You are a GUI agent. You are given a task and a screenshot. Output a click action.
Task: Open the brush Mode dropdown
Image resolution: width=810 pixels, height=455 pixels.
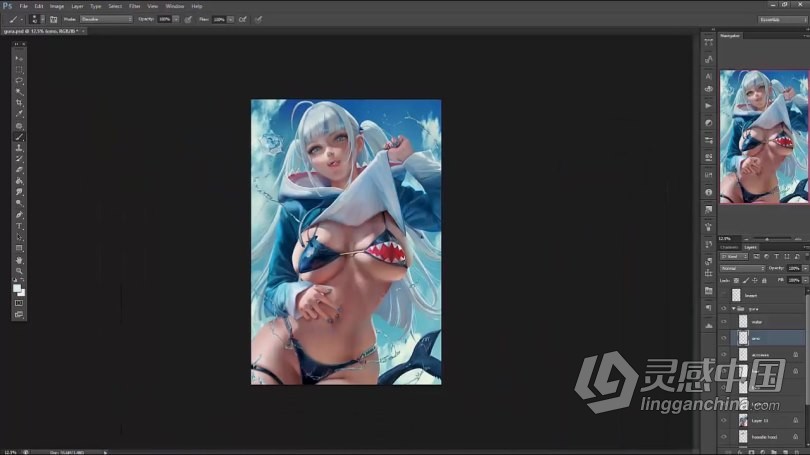106,19
